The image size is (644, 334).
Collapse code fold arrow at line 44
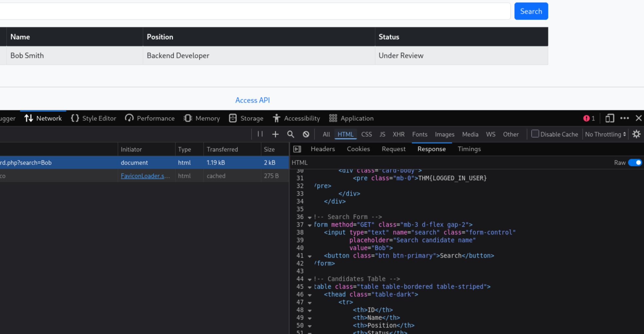coord(310,279)
